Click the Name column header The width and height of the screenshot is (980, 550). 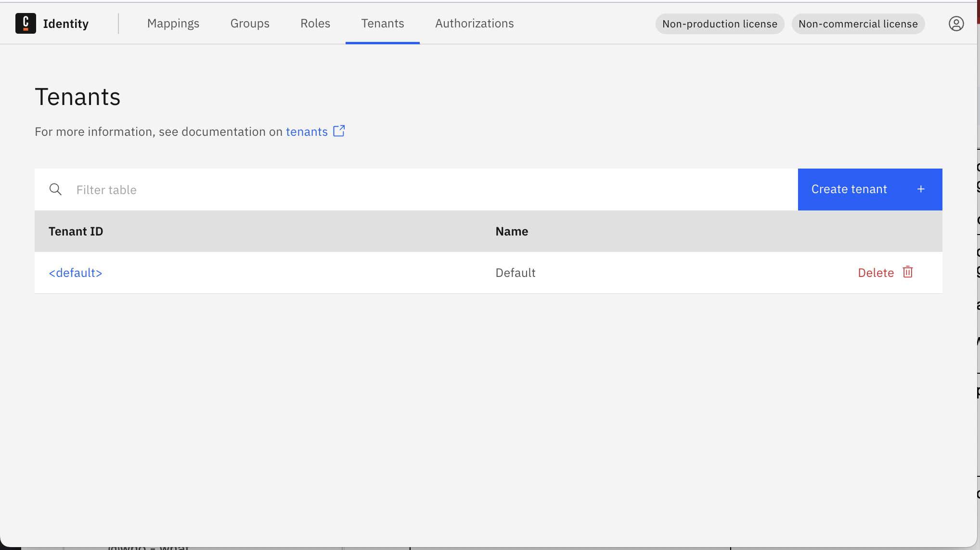[x=511, y=231]
